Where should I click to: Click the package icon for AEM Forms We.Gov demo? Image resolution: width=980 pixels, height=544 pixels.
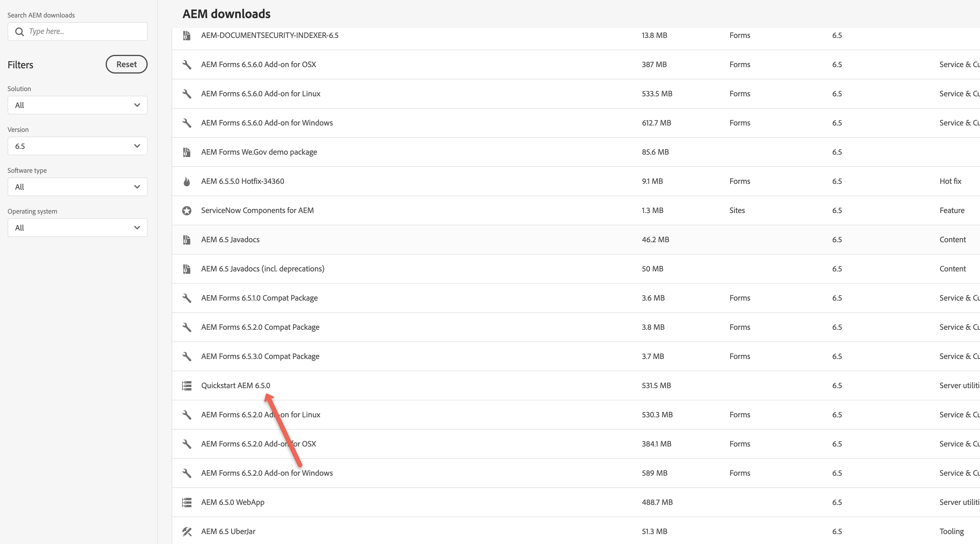pos(186,152)
